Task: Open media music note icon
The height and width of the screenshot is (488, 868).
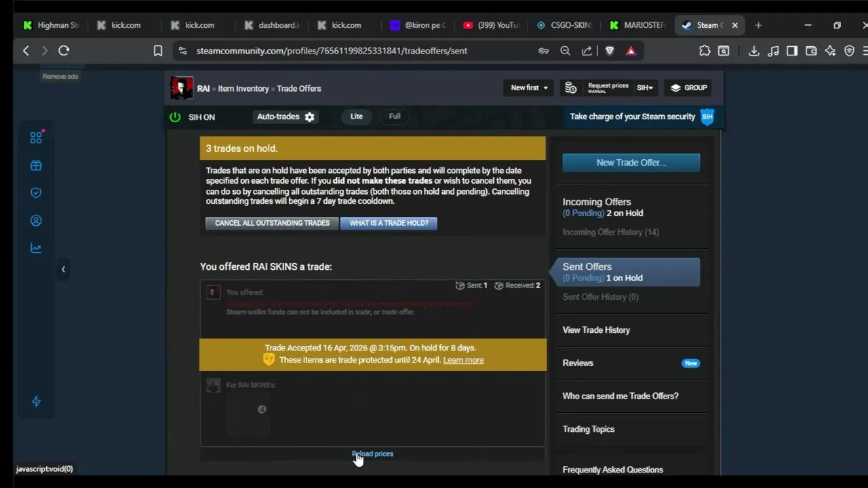Action: pyautogui.click(x=773, y=51)
